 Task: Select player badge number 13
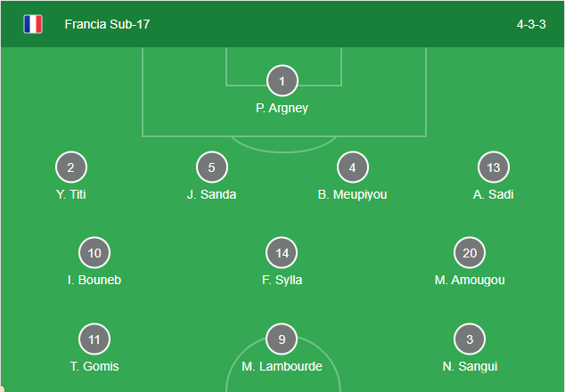494,167
